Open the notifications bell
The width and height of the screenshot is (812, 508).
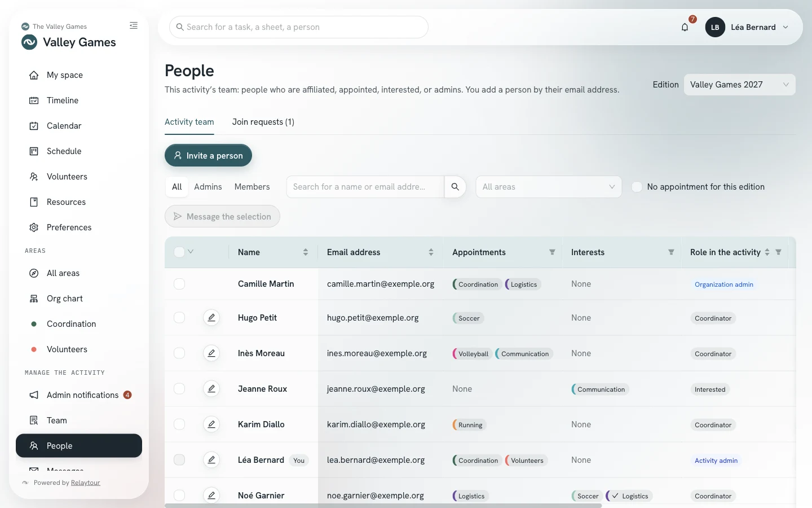pos(685,27)
